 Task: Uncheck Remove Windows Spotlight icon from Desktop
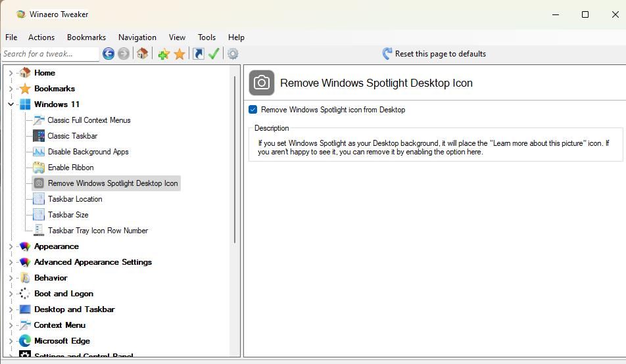tap(253, 109)
